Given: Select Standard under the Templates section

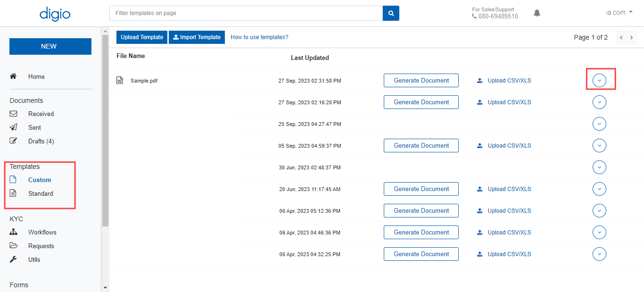Looking at the screenshot, I should 41,193.
